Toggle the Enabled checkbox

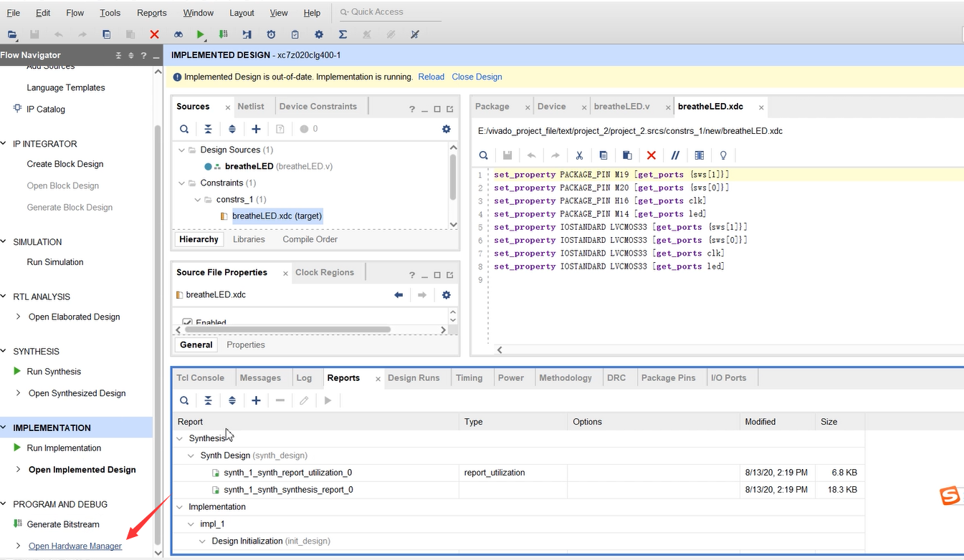point(187,322)
